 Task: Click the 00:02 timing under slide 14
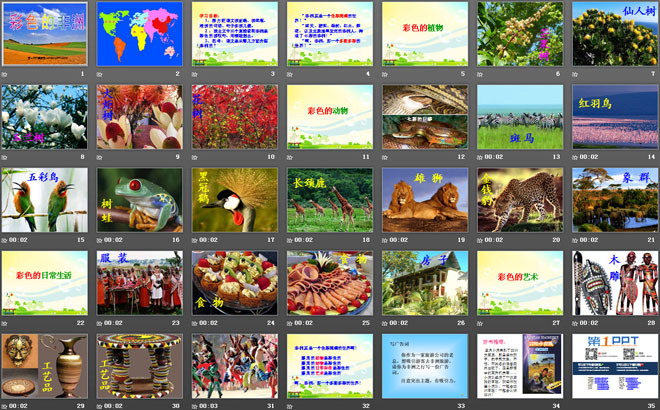pyautogui.click(x=589, y=156)
